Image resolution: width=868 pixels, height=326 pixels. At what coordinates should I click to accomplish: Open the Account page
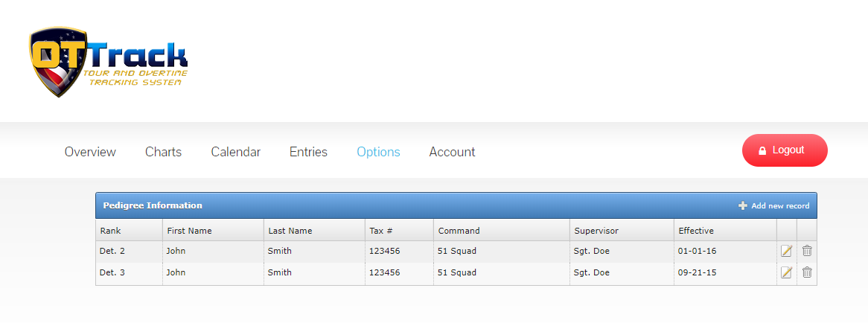(x=452, y=152)
